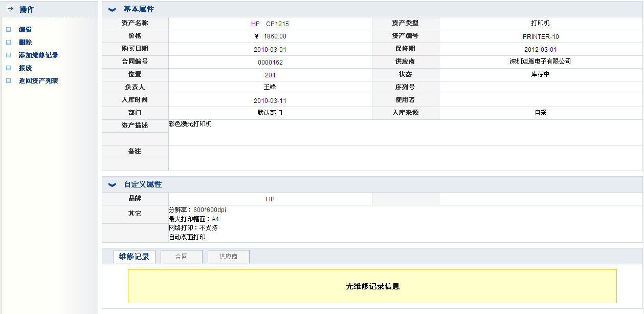Click the square bullet icon beside 删除

[8, 43]
